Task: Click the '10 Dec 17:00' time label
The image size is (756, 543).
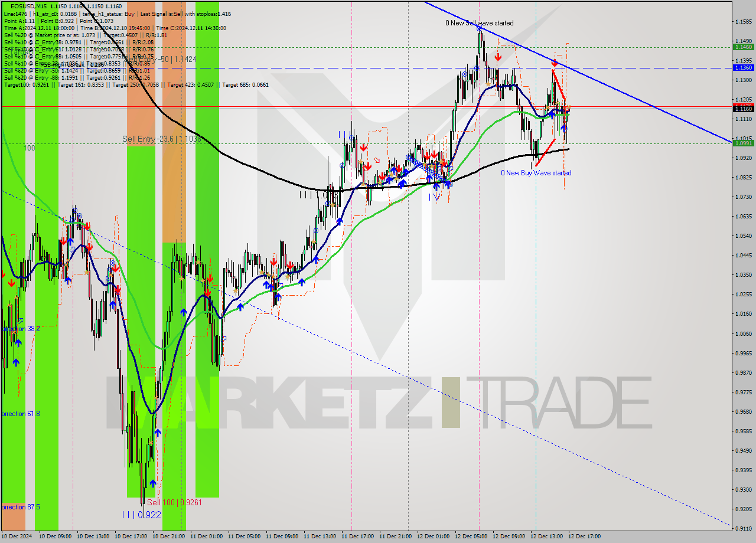Action: [x=131, y=537]
